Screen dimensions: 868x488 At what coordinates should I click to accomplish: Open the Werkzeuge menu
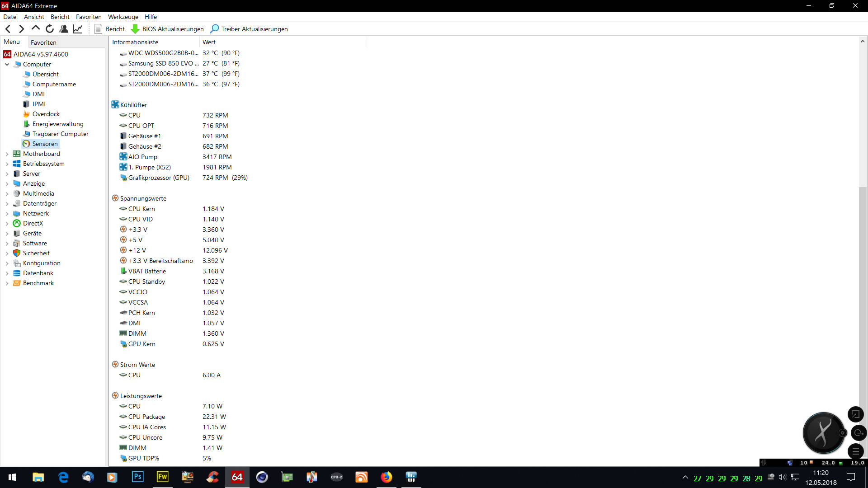coord(123,17)
